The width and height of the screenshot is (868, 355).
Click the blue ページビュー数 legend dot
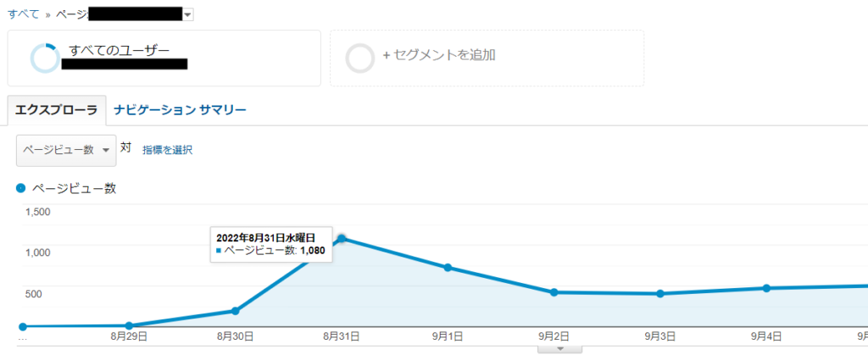[21, 188]
